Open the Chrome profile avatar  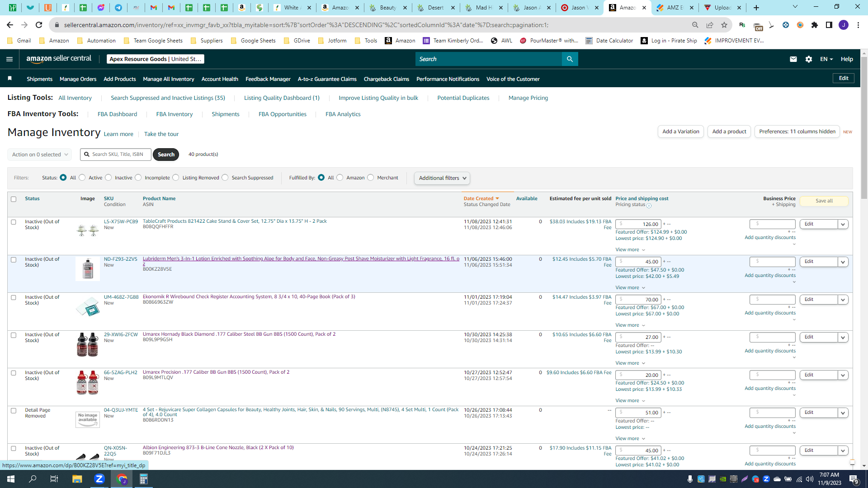pyautogui.click(x=844, y=25)
